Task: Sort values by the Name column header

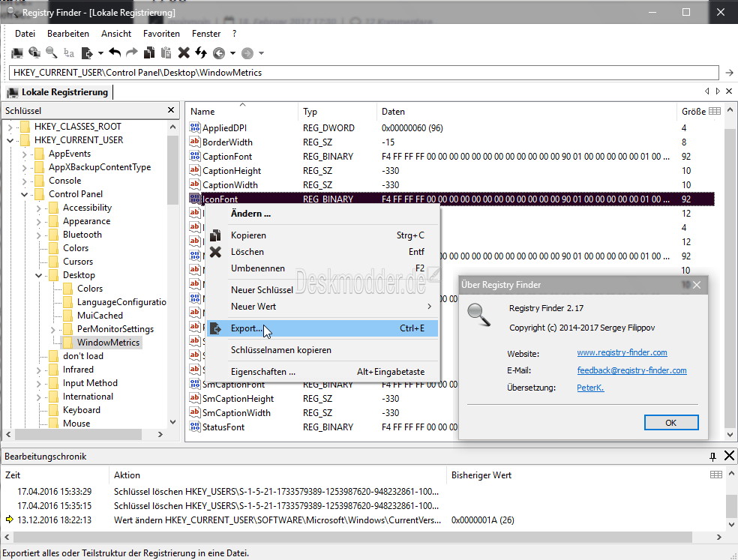Action: [x=242, y=111]
